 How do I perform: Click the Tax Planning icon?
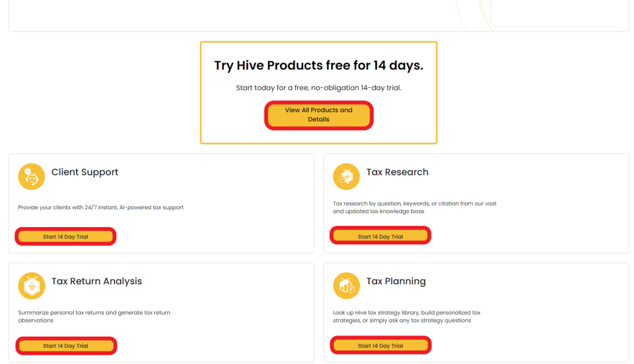click(346, 285)
